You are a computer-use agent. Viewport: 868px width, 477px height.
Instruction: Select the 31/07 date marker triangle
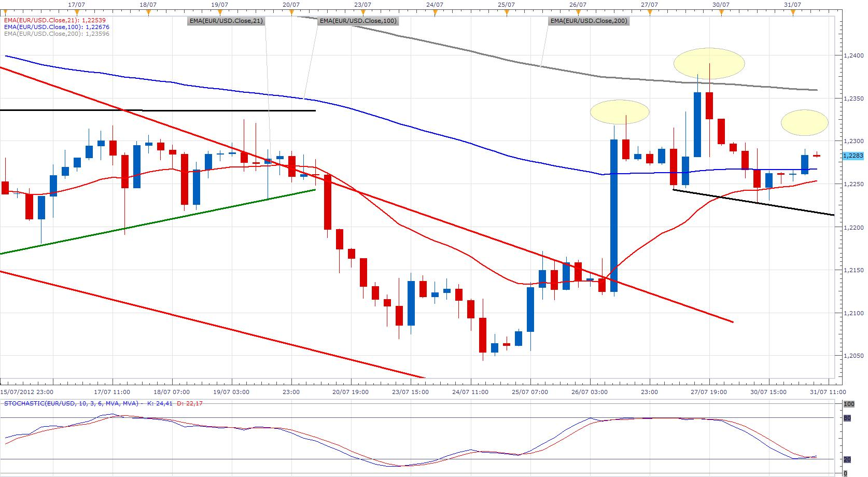[x=792, y=12]
